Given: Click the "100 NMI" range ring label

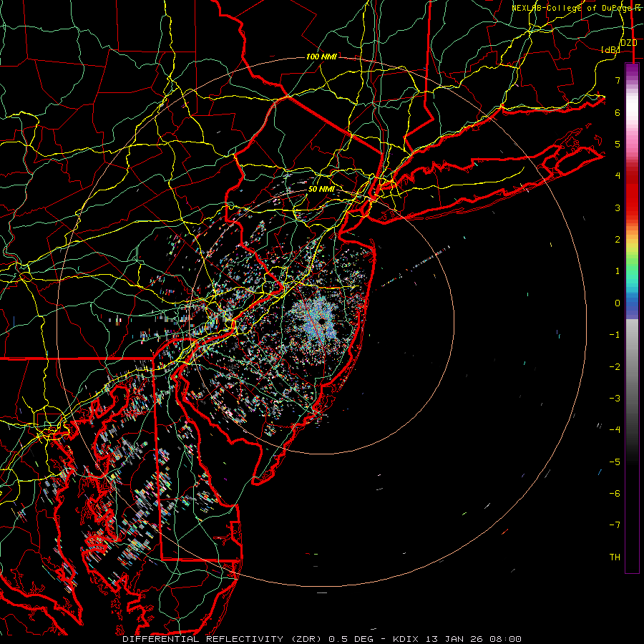Looking at the screenshot, I should pos(321,57).
